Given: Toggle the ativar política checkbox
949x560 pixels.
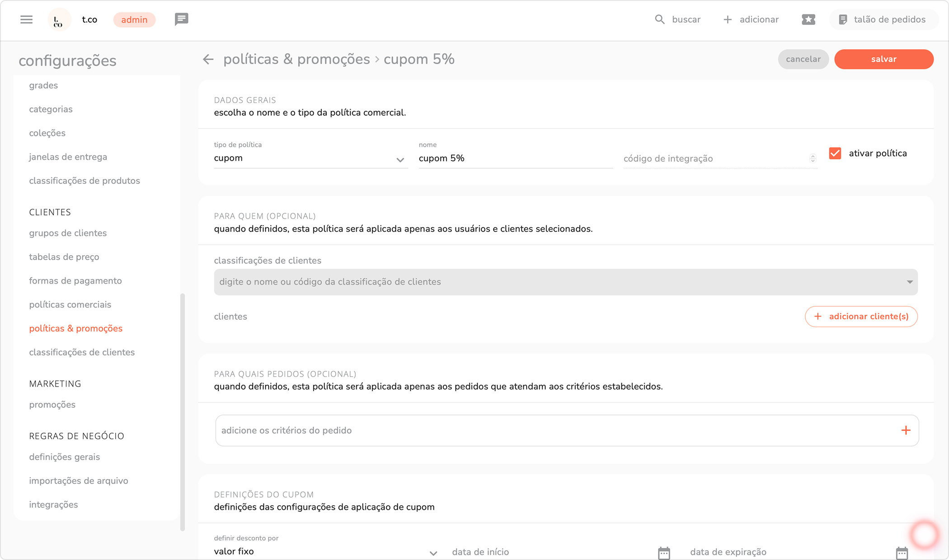Looking at the screenshot, I should pyautogui.click(x=835, y=154).
